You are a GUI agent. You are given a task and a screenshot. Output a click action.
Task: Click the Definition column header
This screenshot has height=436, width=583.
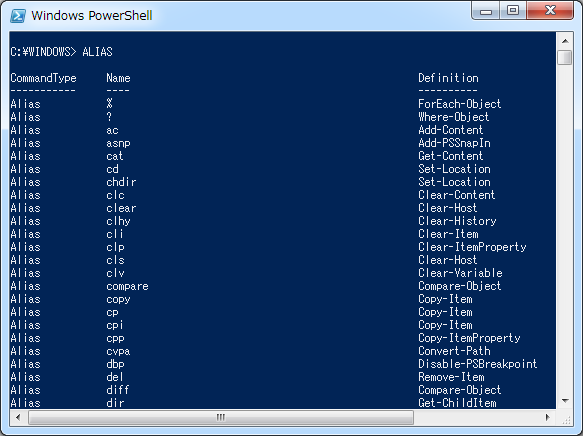(x=448, y=78)
